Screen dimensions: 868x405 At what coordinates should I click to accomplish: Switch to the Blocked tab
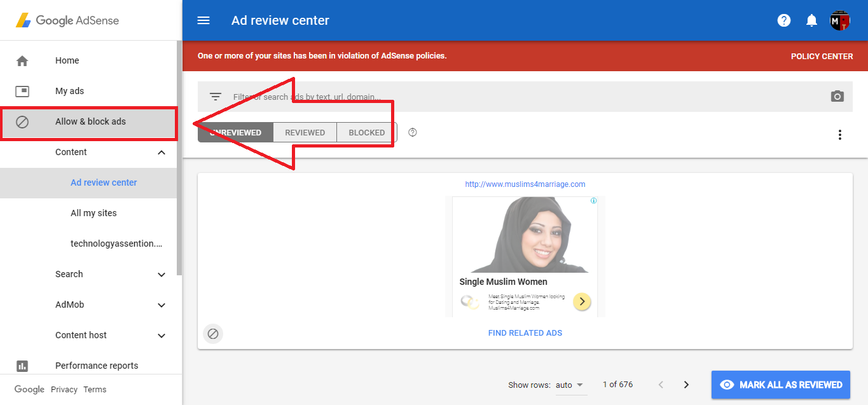[367, 132]
